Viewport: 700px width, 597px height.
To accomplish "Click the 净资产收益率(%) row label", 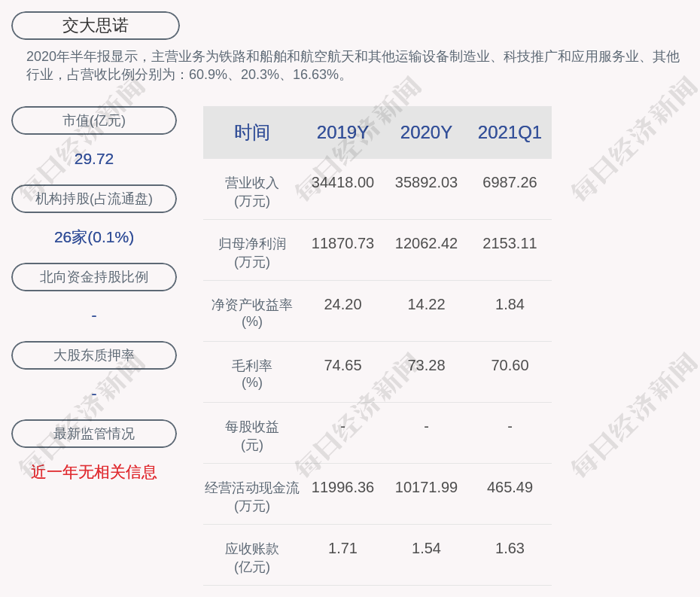I will coord(252,313).
